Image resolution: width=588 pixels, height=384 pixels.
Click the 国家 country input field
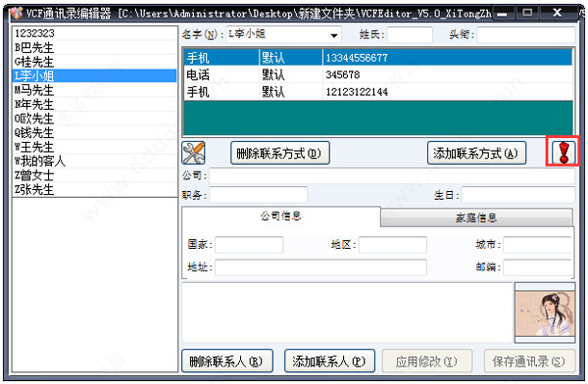click(249, 245)
